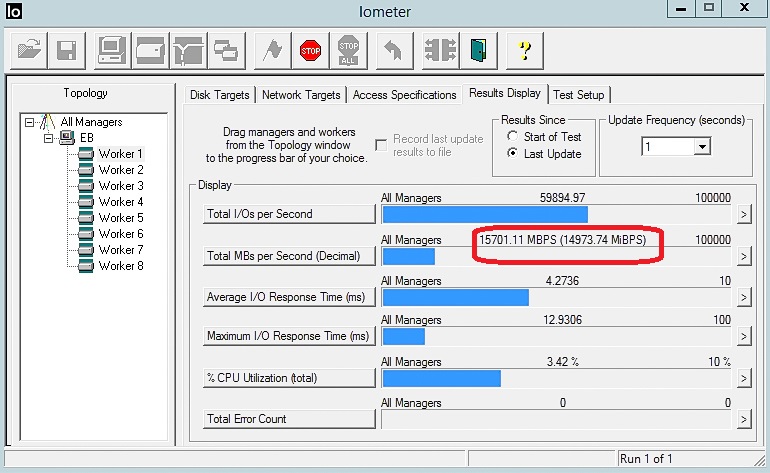Click the Open test configuration icon
Viewport: 770px width, 473px height.
tap(30, 49)
